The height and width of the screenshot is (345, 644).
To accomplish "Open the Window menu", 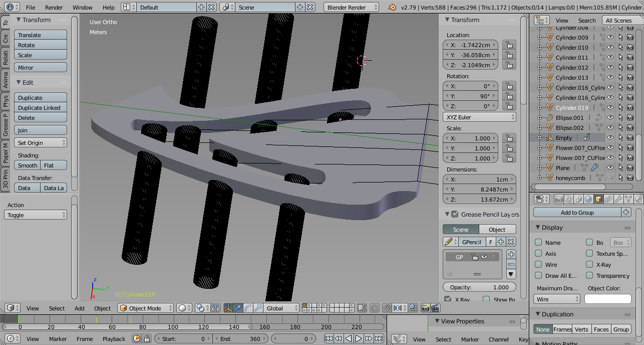I will coord(82,8).
